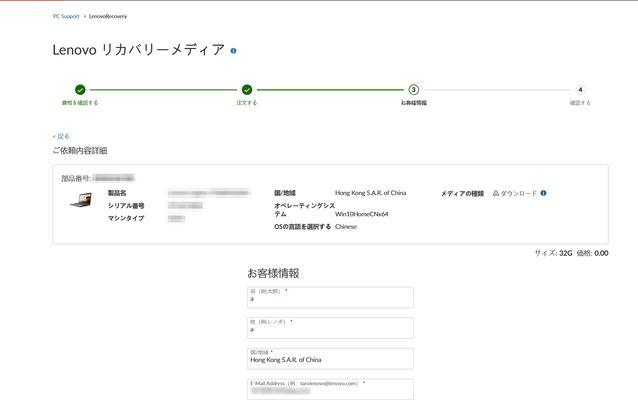This screenshot has width=638, height=400.
Task: Focus the first name (名) input field
Action: click(330, 297)
